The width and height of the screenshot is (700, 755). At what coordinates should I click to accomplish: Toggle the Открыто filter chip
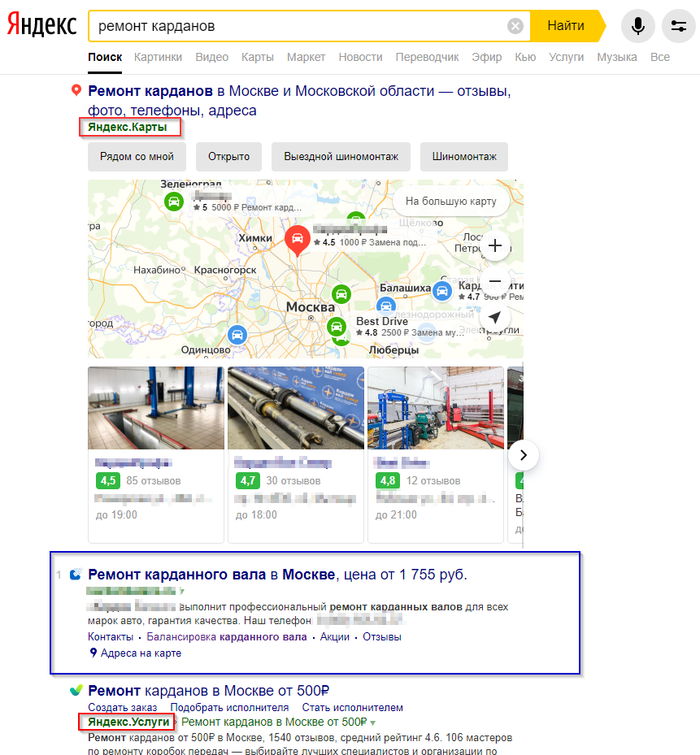point(228,157)
